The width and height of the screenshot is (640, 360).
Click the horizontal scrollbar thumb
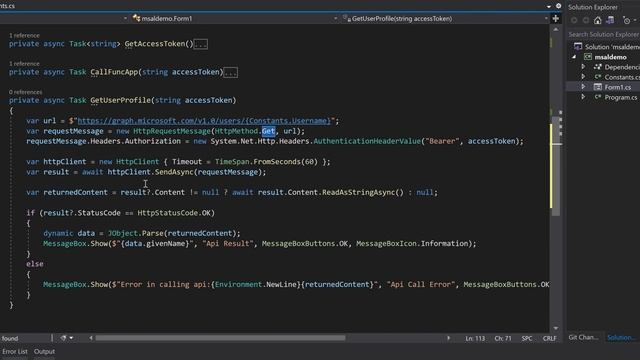220,338
